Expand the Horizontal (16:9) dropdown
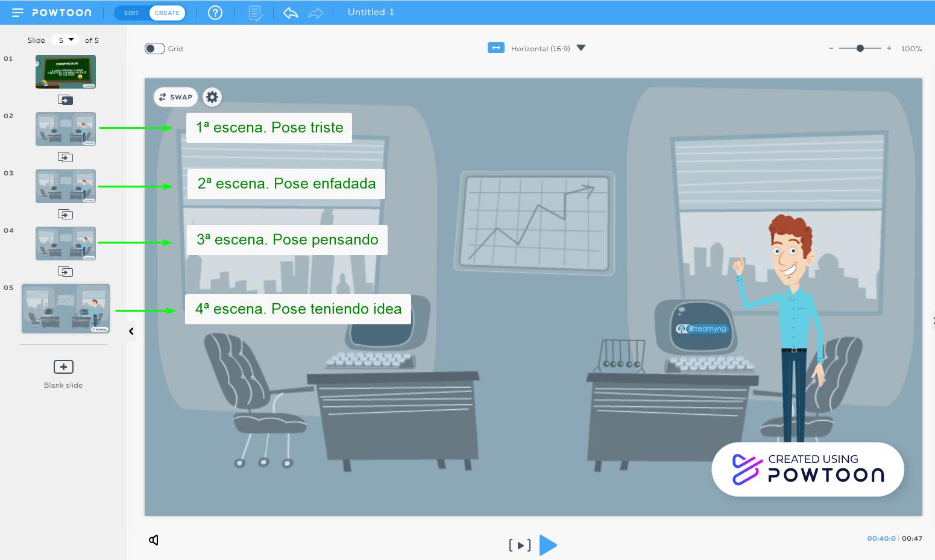 pos(581,48)
